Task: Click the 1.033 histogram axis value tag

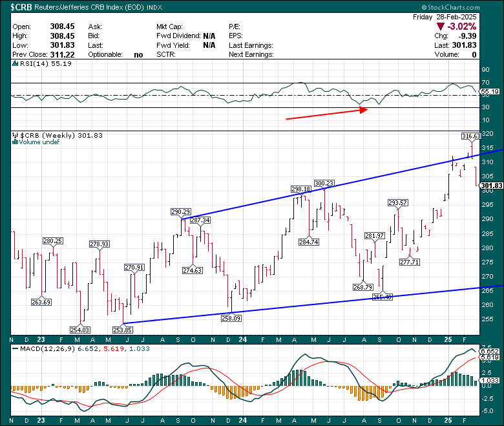Action: 490,380
